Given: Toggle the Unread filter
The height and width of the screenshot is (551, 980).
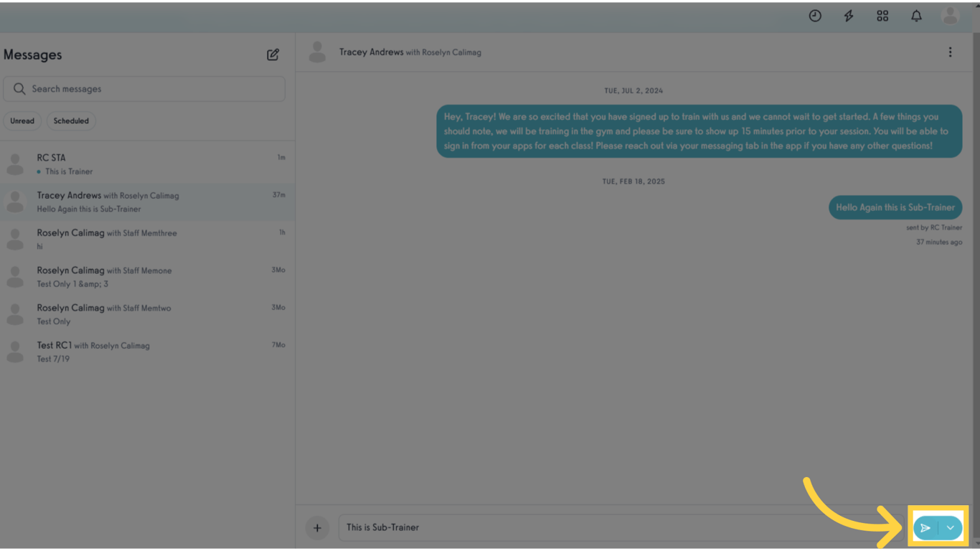Looking at the screenshot, I should 22,121.
